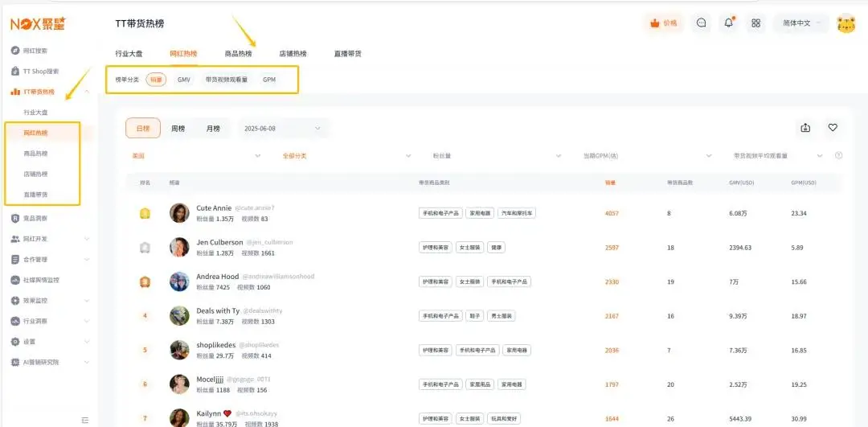
Task: Open the 简体中文 language dropdown
Action: [801, 23]
